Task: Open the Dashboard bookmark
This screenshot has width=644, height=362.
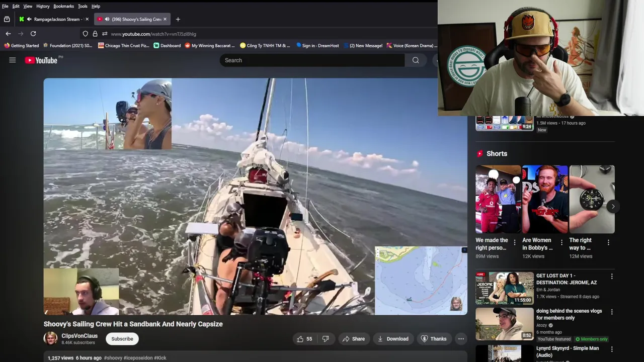Action: [x=167, y=45]
